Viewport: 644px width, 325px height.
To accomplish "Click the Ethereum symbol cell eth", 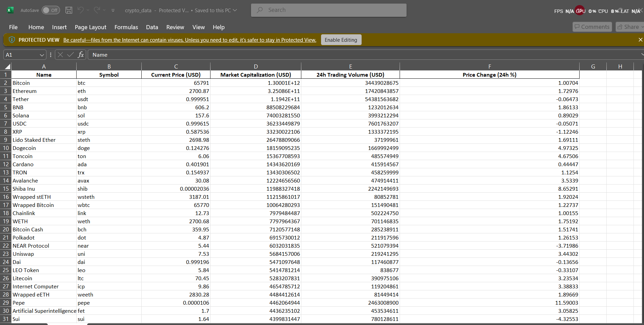I will [x=109, y=91].
